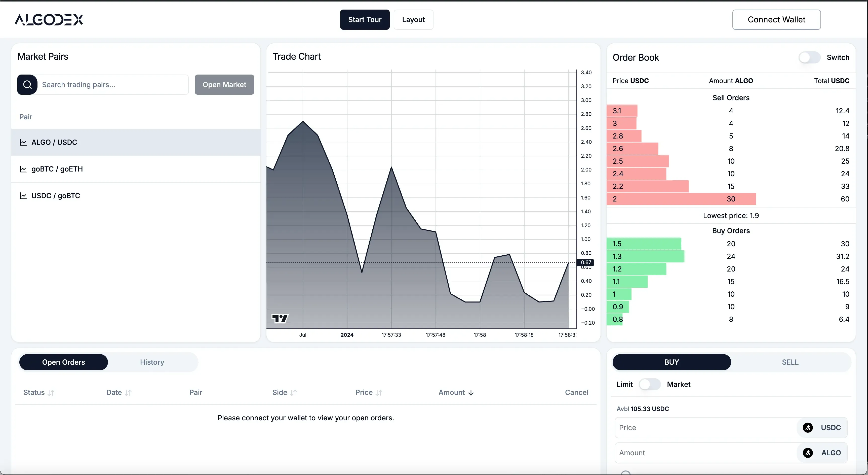Click the Lowest price: 1.9 label
This screenshot has width=868, height=475.
(731, 216)
